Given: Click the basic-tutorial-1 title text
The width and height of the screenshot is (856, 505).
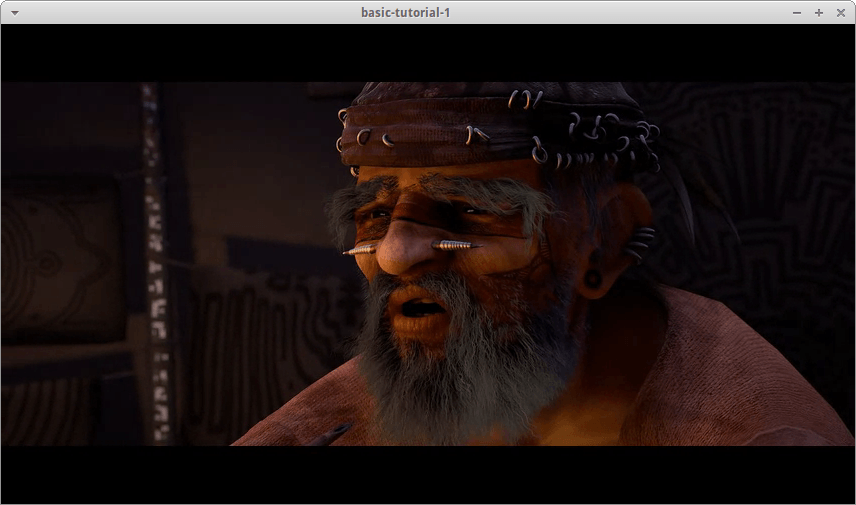Looking at the screenshot, I should [412, 12].
